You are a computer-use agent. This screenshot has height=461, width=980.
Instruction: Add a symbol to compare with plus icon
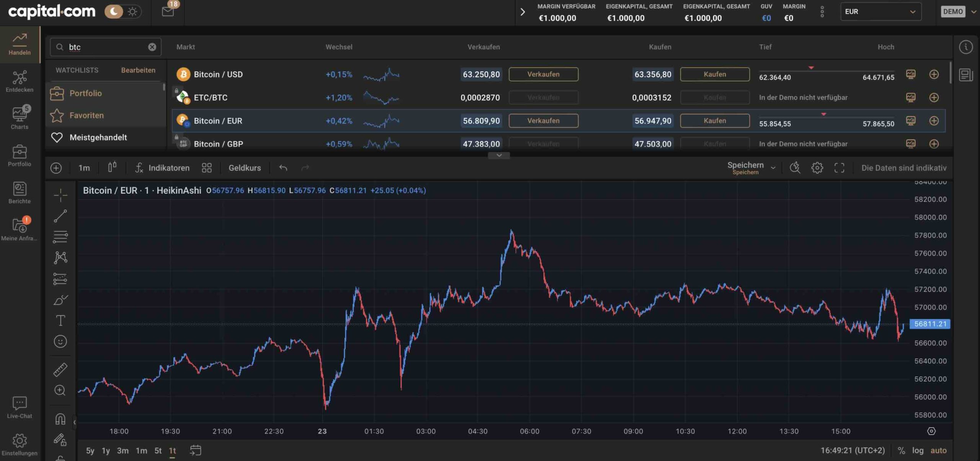(56, 168)
